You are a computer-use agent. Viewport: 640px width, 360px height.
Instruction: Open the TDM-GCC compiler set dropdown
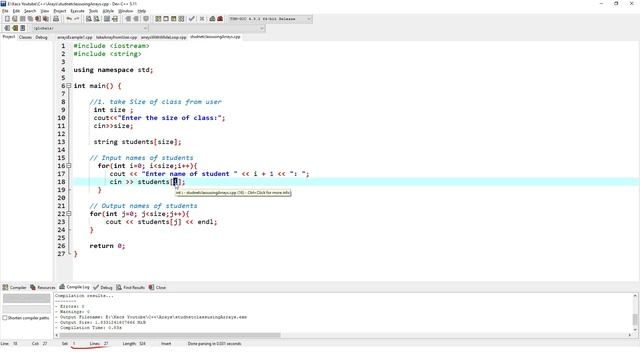pyautogui.click(x=270, y=19)
